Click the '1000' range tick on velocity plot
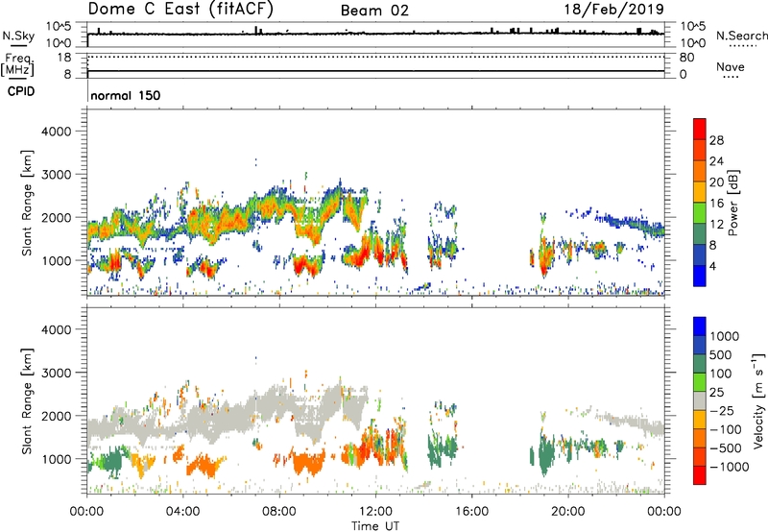Image resolution: width=768 pixels, height=532 pixels. tap(56, 459)
